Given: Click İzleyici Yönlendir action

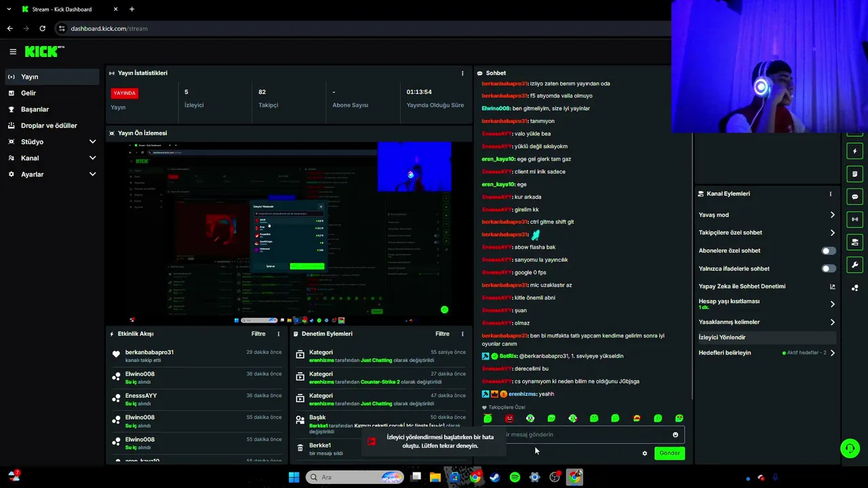Looking at the screenshot, I should click(x=766, y=338).
